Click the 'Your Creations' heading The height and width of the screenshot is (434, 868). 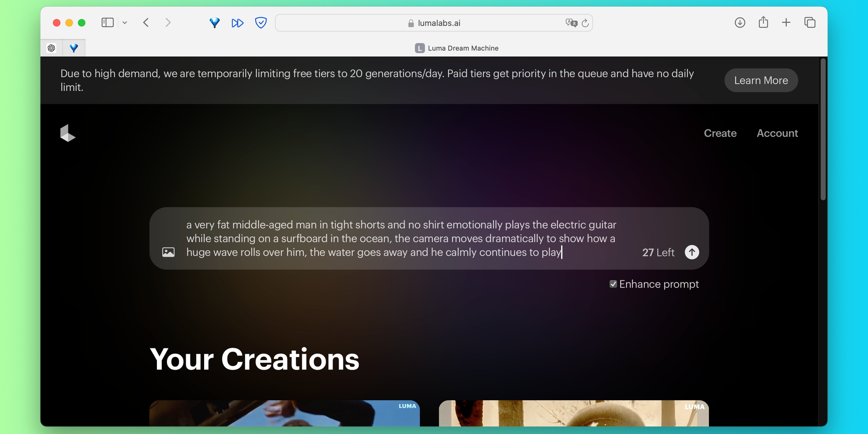tap(254, 359)
